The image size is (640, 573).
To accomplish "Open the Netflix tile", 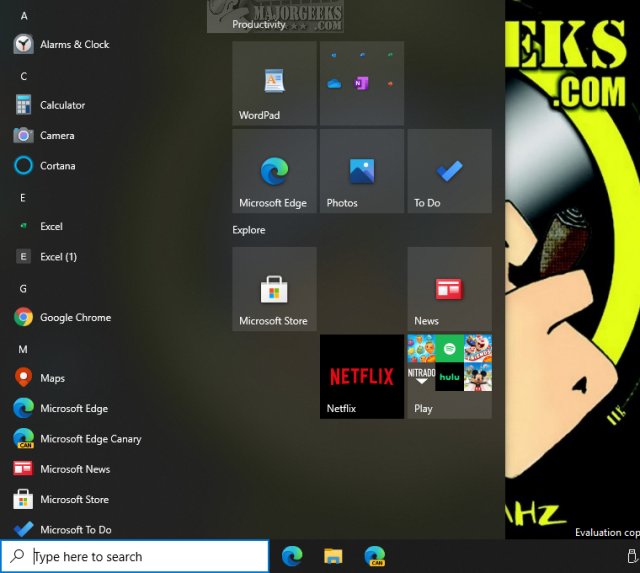I will click(362, 377).
